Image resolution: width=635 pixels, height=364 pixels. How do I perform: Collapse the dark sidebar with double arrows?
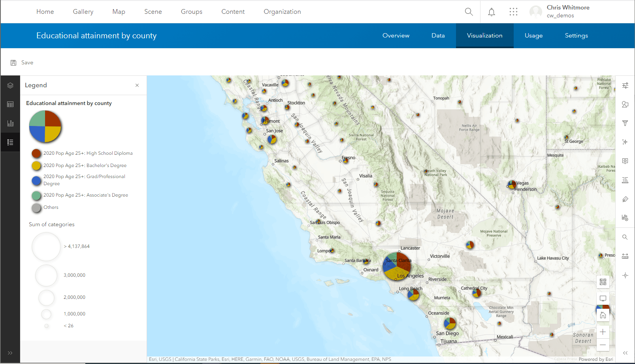point(10,353)
